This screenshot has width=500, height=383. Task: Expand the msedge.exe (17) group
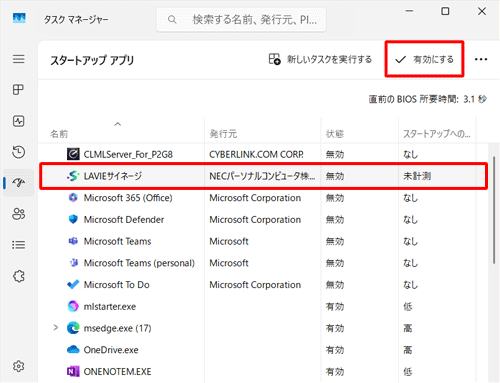pos(56,328)
